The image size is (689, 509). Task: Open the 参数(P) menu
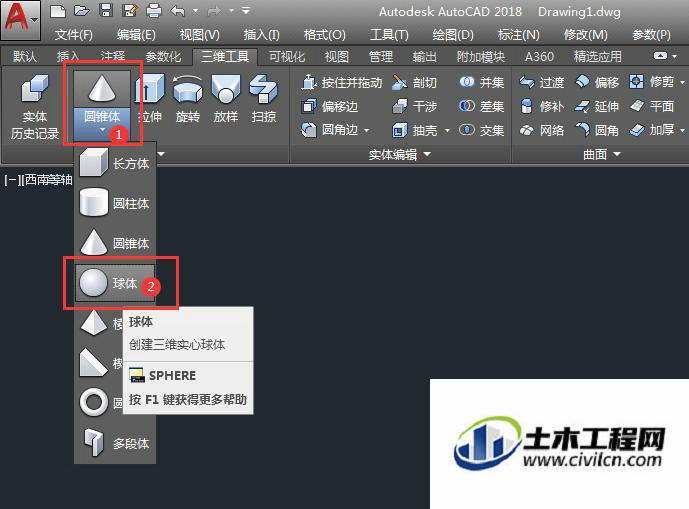click(651, 35)
